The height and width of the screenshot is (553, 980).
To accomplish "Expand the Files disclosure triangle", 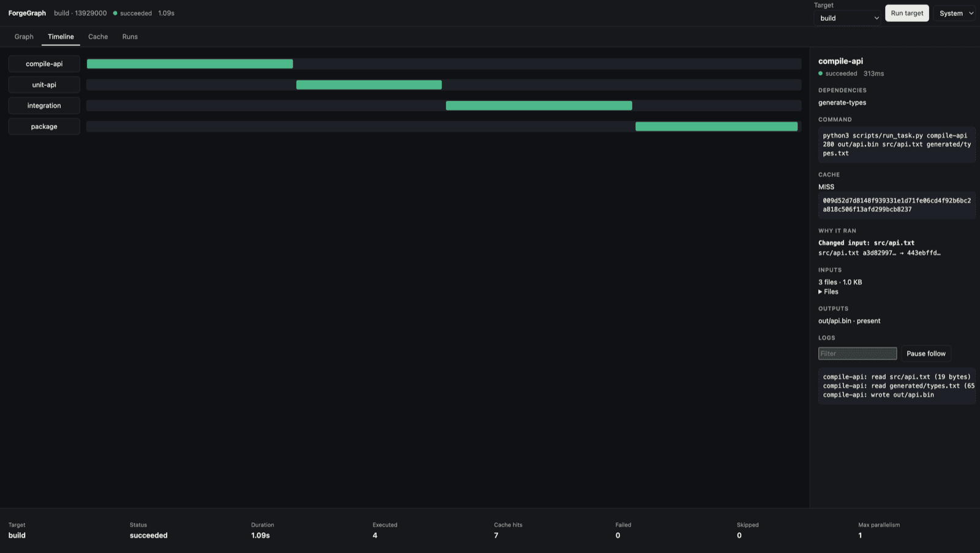I will coord(820,292).
